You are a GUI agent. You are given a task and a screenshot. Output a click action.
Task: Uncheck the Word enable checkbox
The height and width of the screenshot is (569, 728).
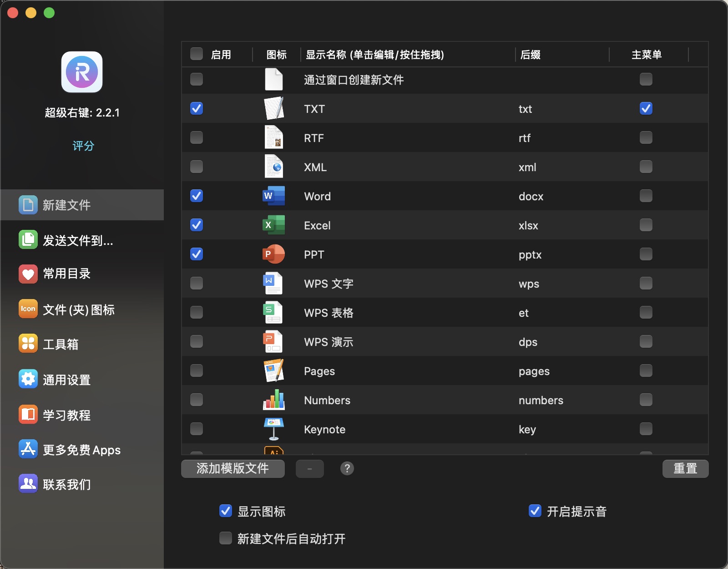197,196
